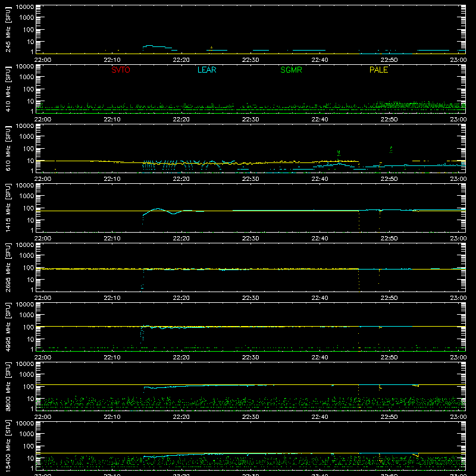This screenshot has width=476, height=476.
Task: Click 22:10 tick under the 245 MHz panel
Action: click(x=112, y=60)
